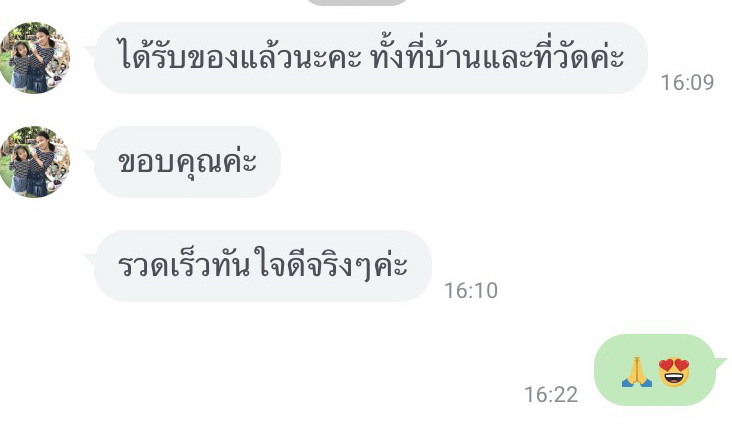Click the word ได้รับของแล้วนะคะ in the first message

coord(240,57)
